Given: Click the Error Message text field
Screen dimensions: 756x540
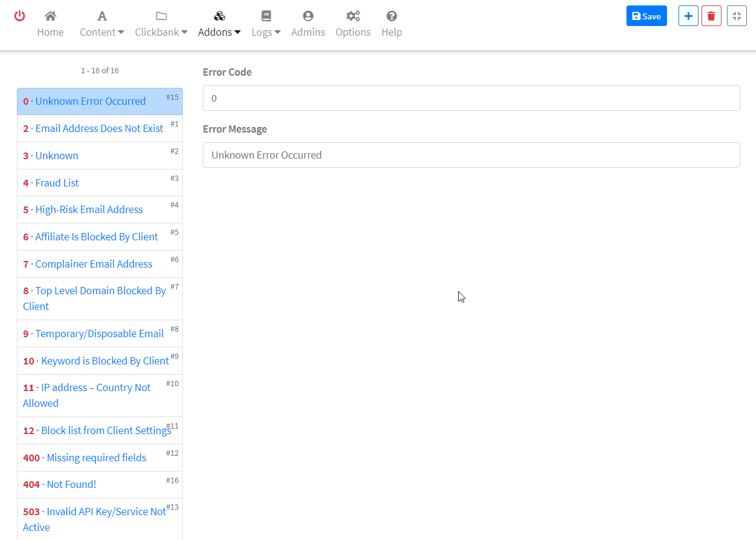Looking at the screenshot, I should [x=471, y=155].
